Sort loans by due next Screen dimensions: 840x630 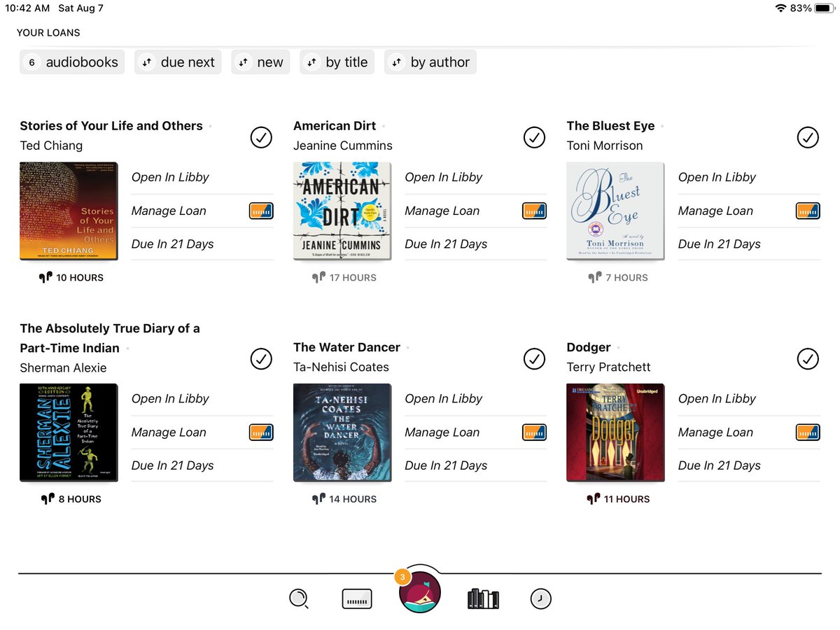(178, 62)
